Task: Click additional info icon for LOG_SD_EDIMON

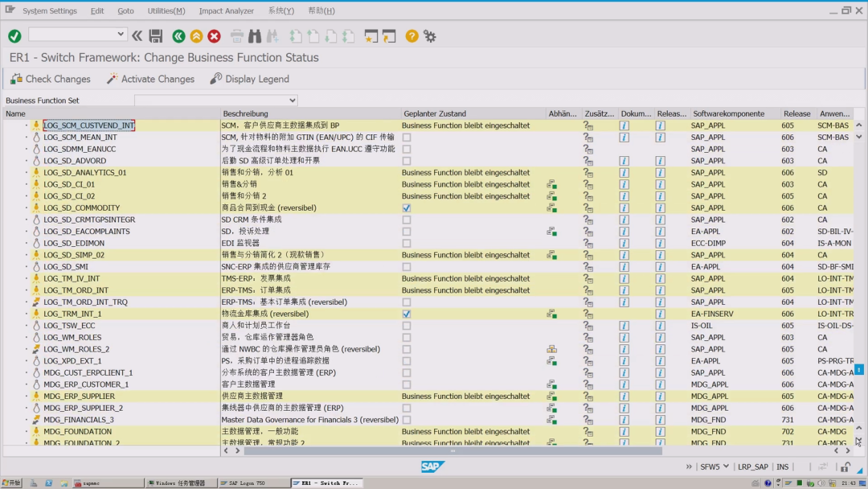Action: pyautogui.click(x=588, y=244)
